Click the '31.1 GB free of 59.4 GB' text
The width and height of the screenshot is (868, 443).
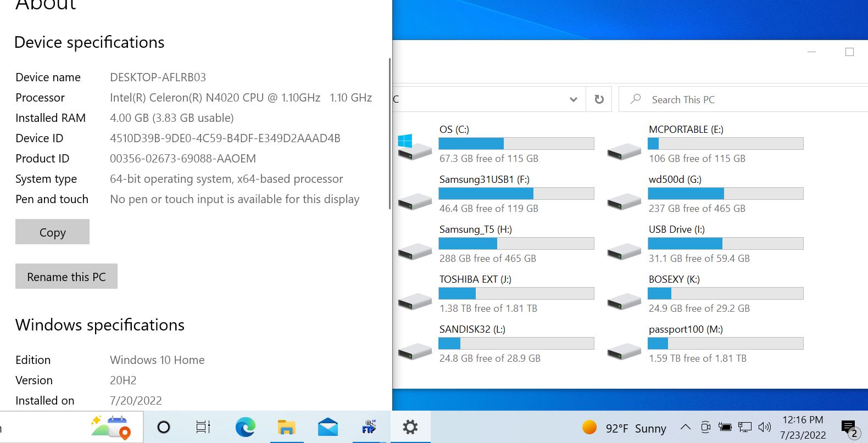pyautogui.click(x=699, y=259)
